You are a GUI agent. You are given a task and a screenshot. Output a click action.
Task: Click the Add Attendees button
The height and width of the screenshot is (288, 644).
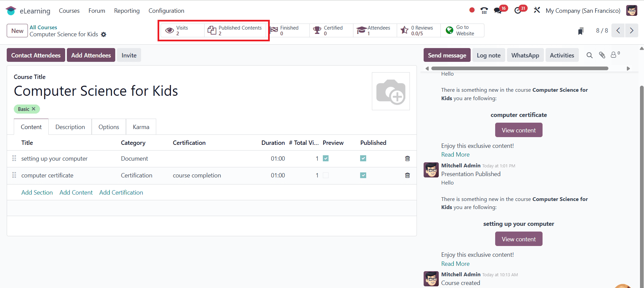[x=91, y=55]
